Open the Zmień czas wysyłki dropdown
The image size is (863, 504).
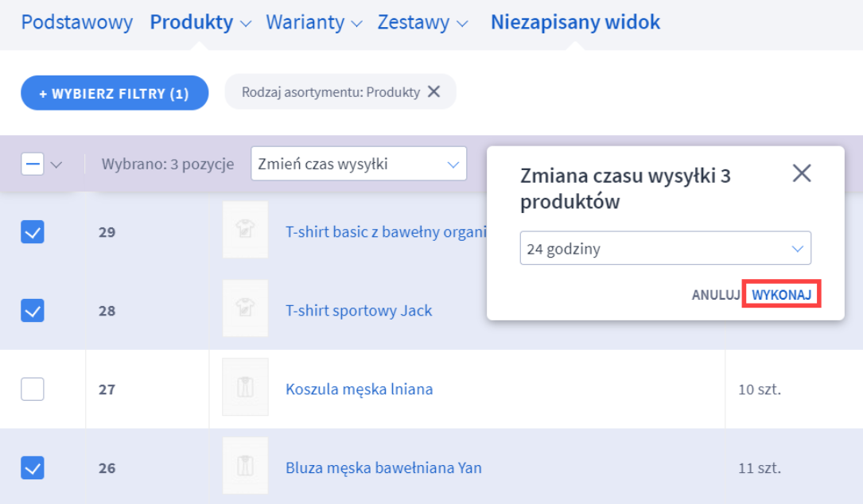[x=358, y=164]
